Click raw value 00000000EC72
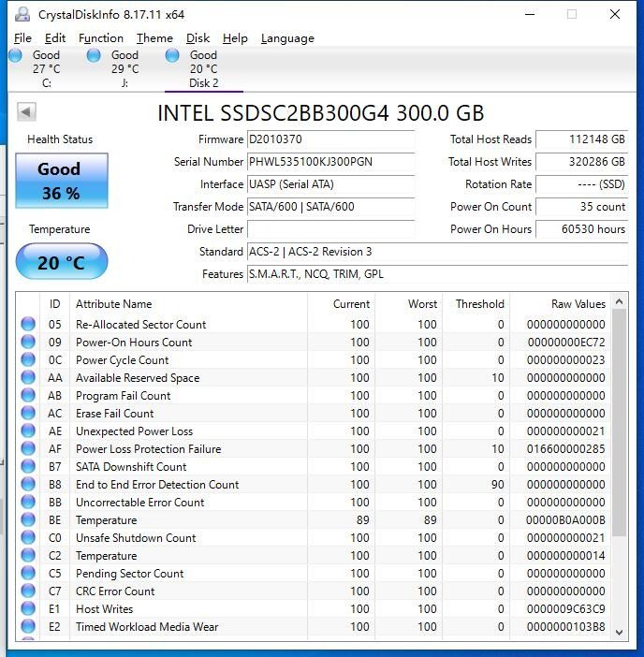This screenshot has width=644, height=657. coord(566,343)
